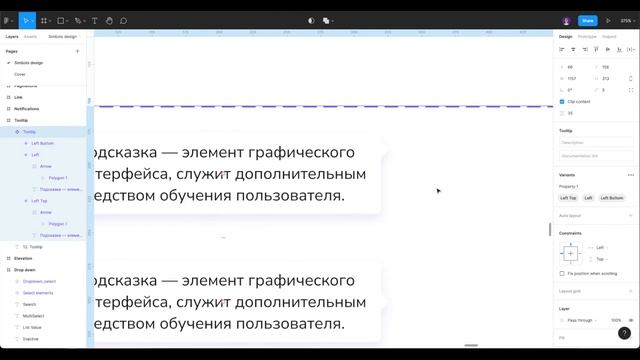Click the user avatar

pos(566,21)
